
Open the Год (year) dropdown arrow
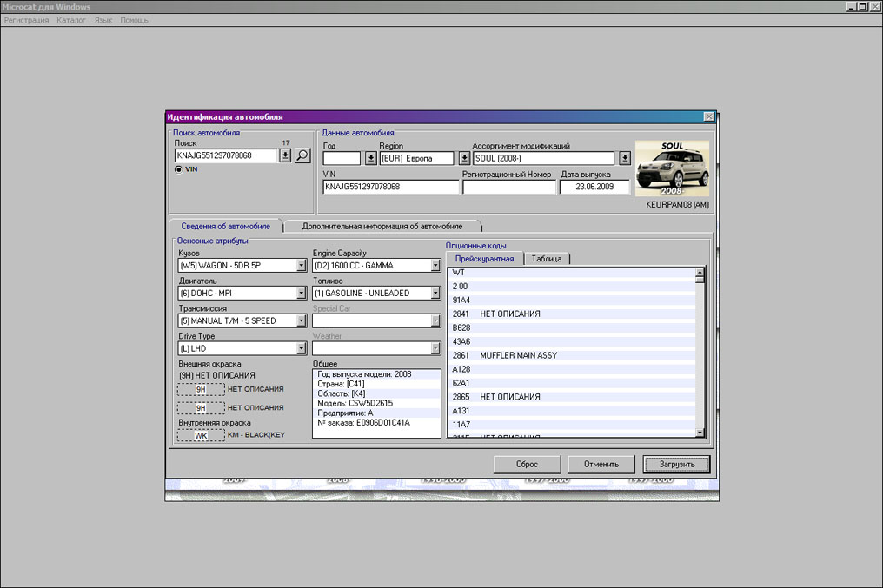pyautogui.click(x=370, y=158)
